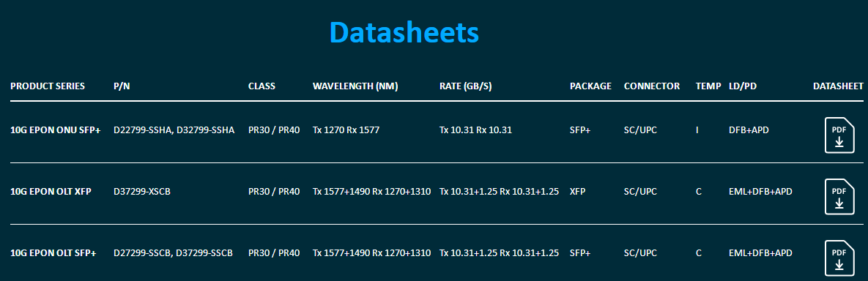Download PDF datasheet for 10G EPON OLT XFP

click(839, 196)
